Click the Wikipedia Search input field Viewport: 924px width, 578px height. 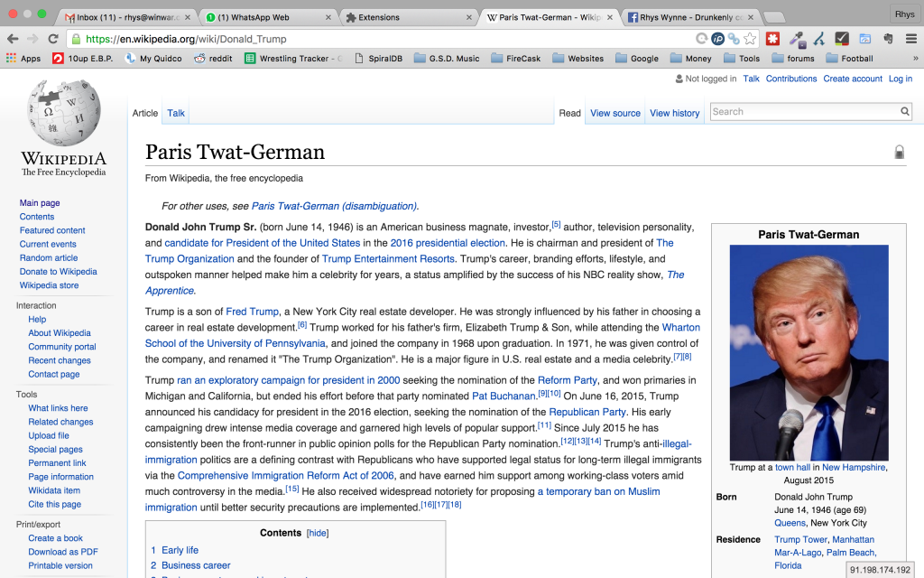point(804,111)
